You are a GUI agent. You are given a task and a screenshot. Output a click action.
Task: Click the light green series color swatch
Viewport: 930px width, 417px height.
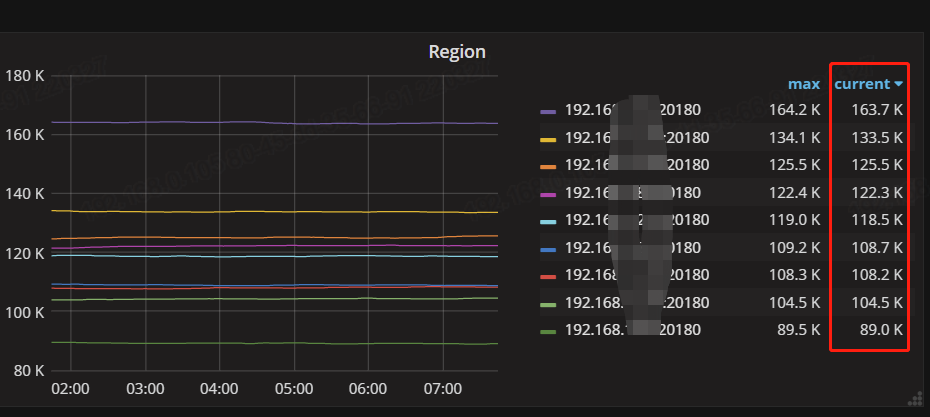click(x=548, y=304)
